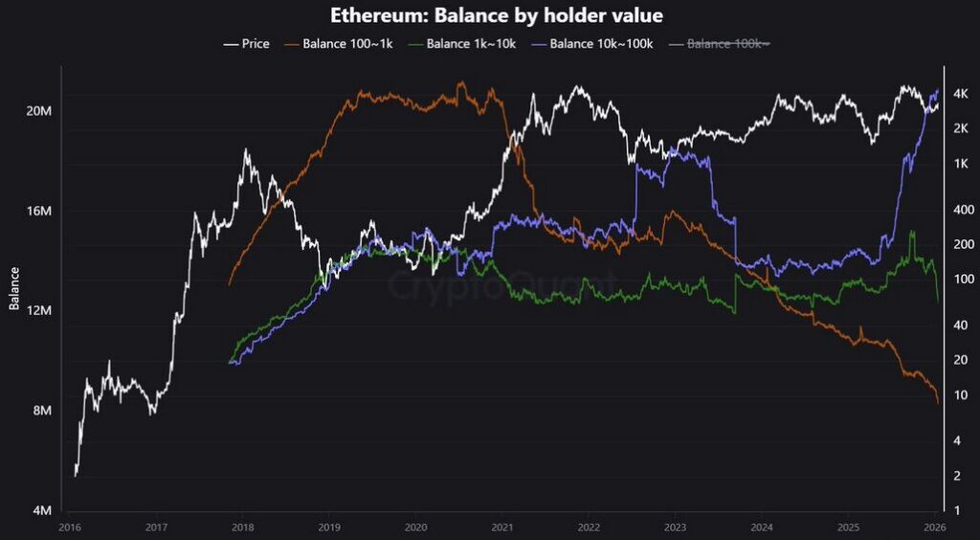This screenshot has height=540, width=980.
Task: Toggle the Price series in legend
Action: pos(256,44)
